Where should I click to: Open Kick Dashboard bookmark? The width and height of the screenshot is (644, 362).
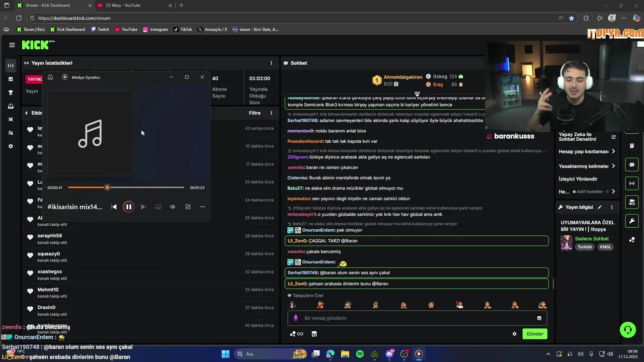click(67, 29)
